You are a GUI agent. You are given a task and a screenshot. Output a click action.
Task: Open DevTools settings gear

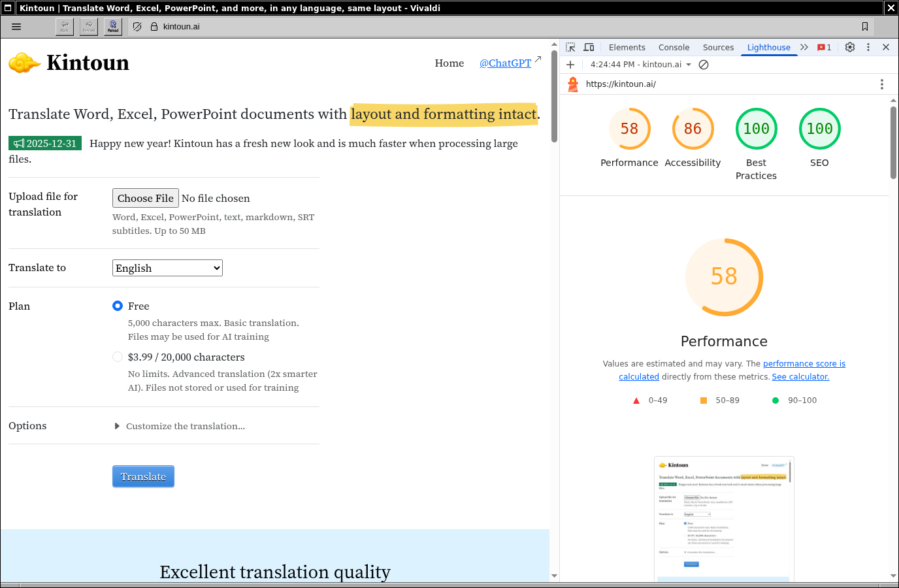pyautogui.click(x=849, y=47)
